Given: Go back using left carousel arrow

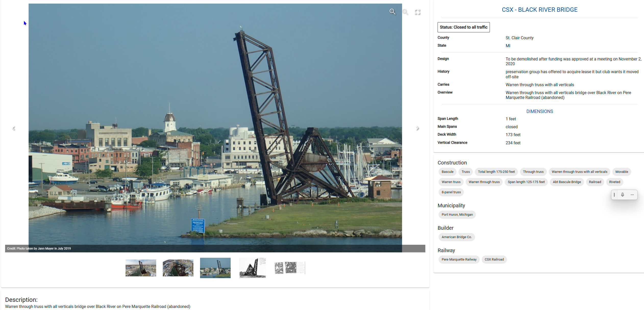Looking at the screenshot, I should 14,128.
